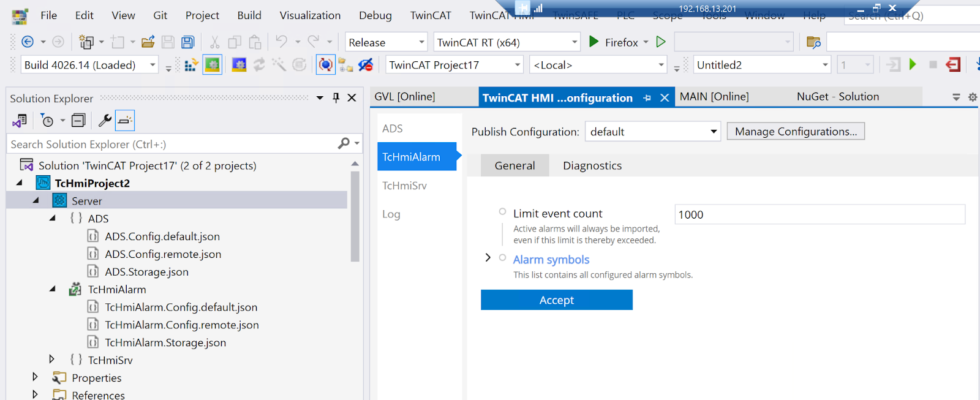Click the Properties wrench icon

tap(105, 121)
